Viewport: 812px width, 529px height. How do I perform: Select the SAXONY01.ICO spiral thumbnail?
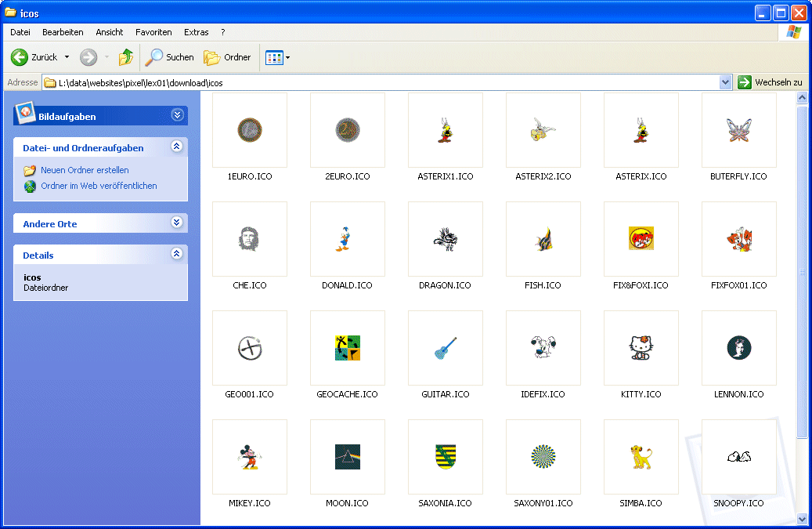coord(543,456)
